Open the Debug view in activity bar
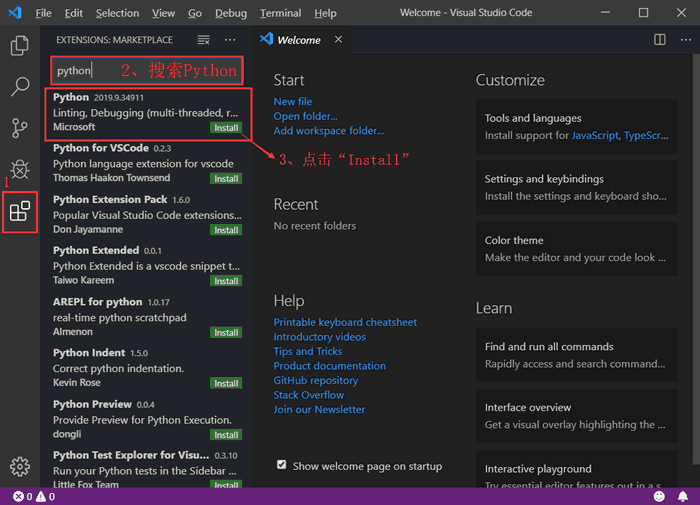The image size is (700, 505). 19,169
